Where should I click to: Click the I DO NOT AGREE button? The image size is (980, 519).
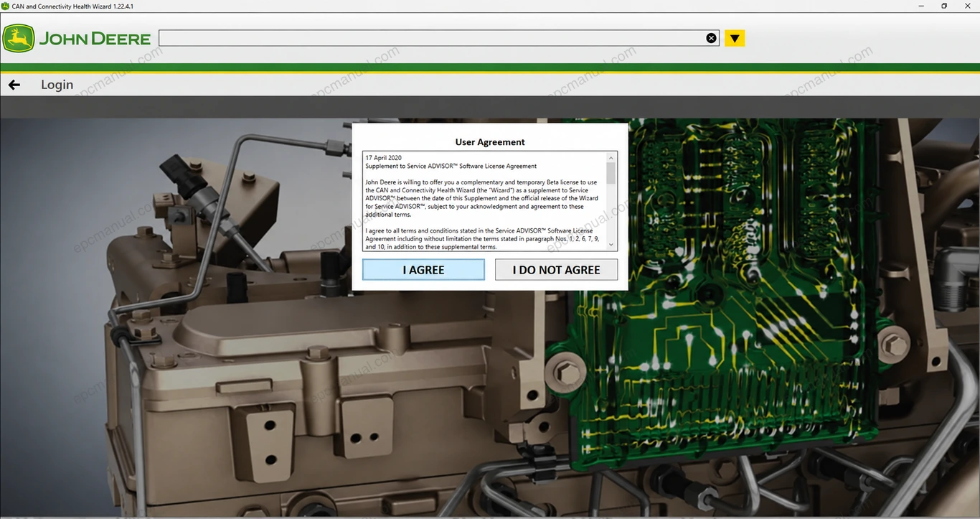pos(556,270)
